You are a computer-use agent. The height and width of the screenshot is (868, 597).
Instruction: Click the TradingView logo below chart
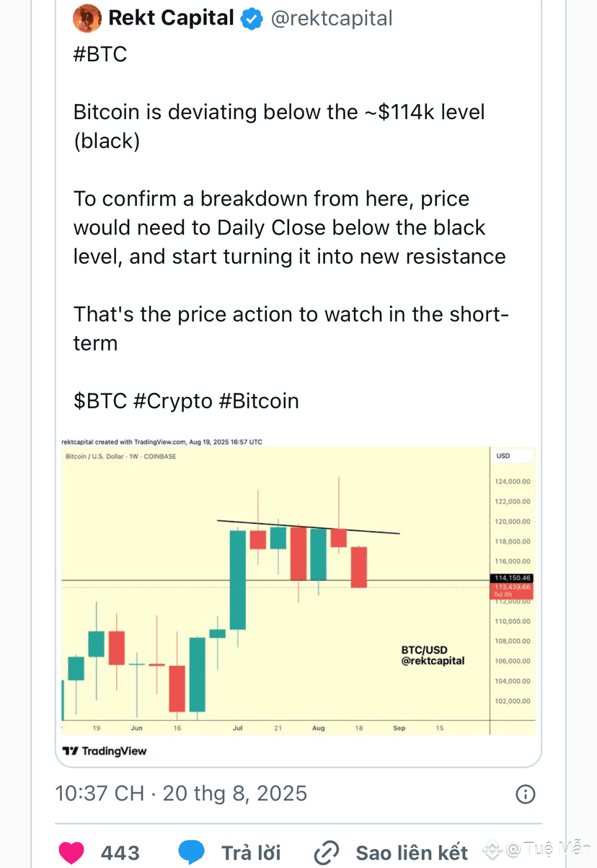[x=105, y=751]
